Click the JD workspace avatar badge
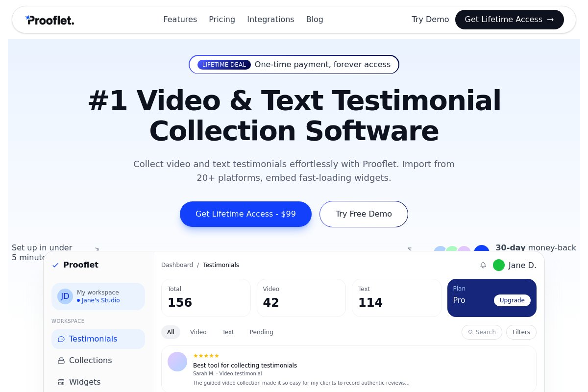 [x=65, y=296]
